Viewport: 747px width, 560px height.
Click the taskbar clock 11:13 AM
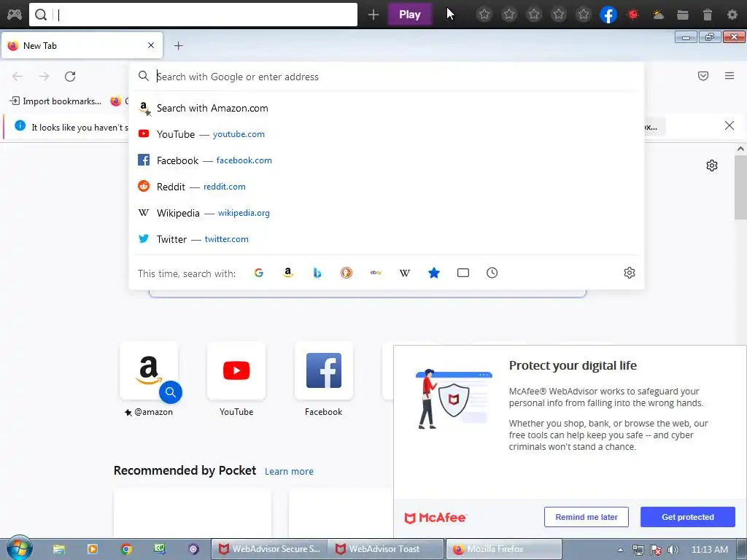coord(709,550)
